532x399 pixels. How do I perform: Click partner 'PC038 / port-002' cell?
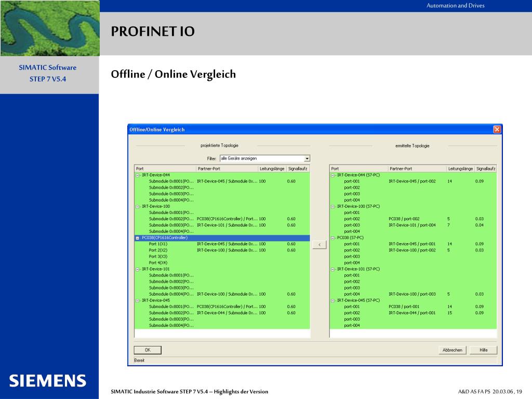pos(404,219)
